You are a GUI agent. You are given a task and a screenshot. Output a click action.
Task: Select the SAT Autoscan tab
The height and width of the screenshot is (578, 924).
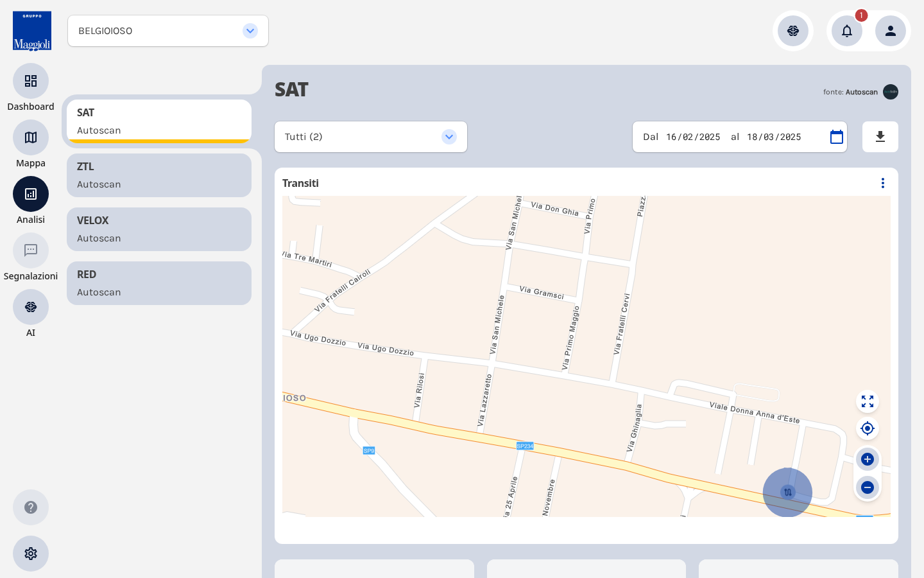159,121
